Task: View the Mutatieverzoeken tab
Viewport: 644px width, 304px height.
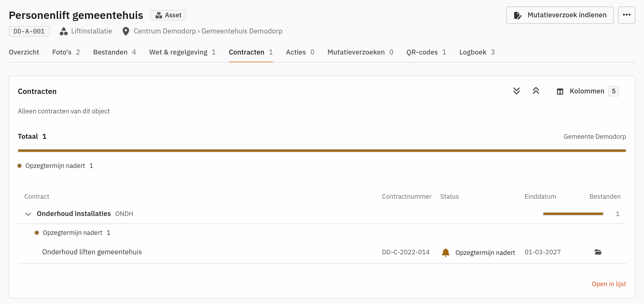Action: tap(360, 52)
